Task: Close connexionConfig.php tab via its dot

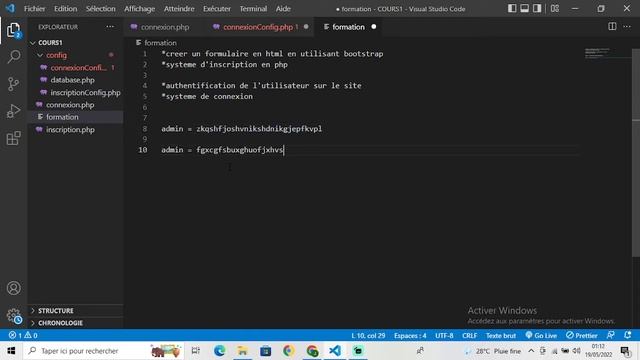Action: (x=306, y=27)
